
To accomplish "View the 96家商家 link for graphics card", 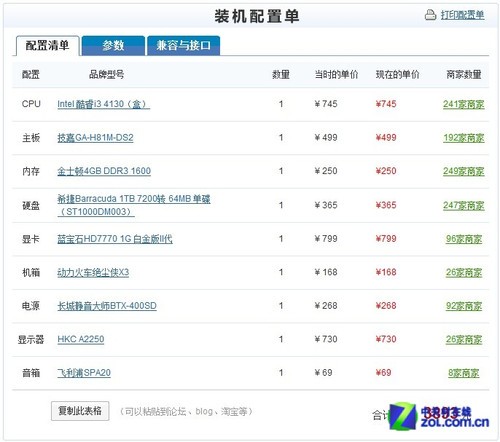I will (x=464, y=239).
